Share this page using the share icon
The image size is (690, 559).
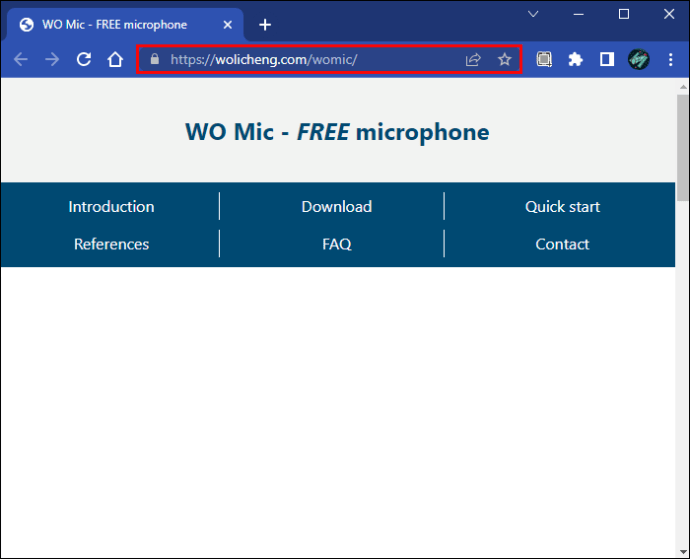[473, 59]
